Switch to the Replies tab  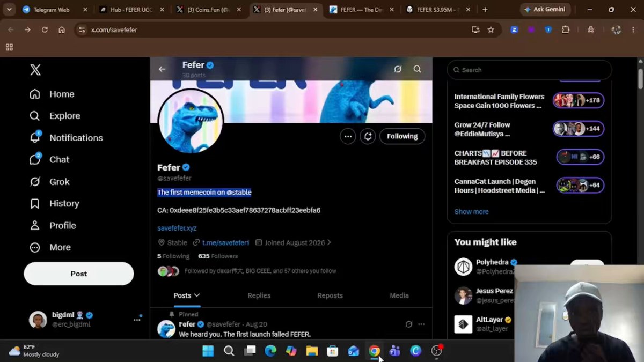(259, 295)
